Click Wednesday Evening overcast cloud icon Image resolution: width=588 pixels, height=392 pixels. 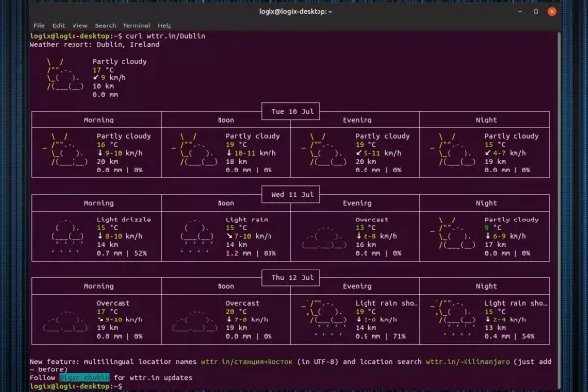tap(323, 237)
